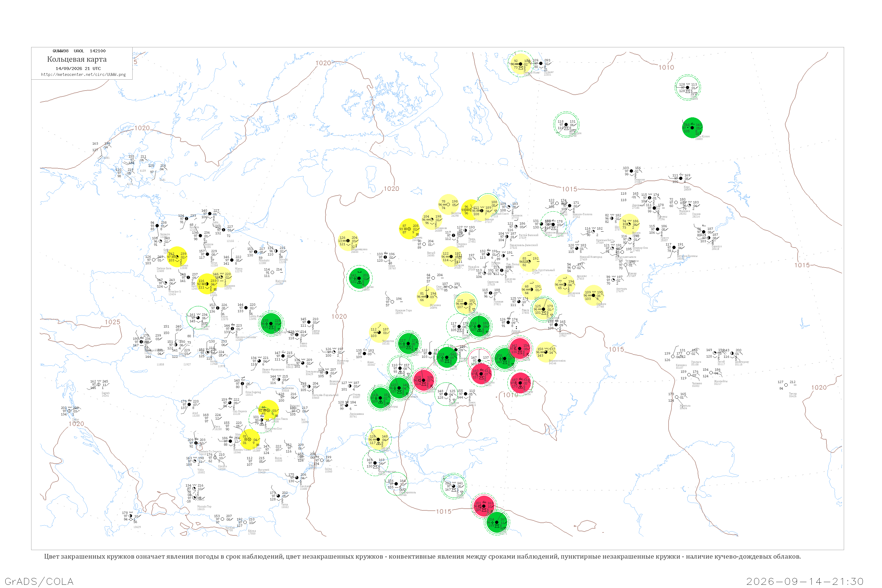Click the Кольцевая карта map title
The image size is (882, 588).
(77, 59)
